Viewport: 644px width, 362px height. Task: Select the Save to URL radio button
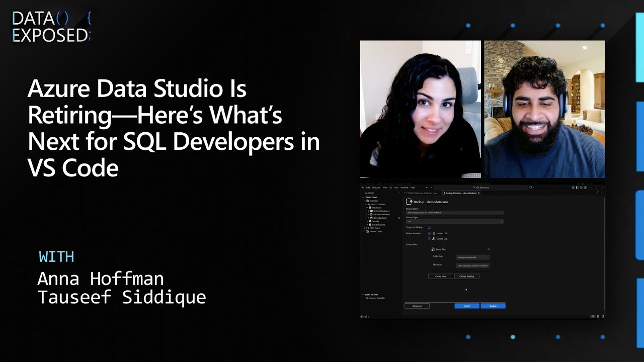(x=429, y=239)
